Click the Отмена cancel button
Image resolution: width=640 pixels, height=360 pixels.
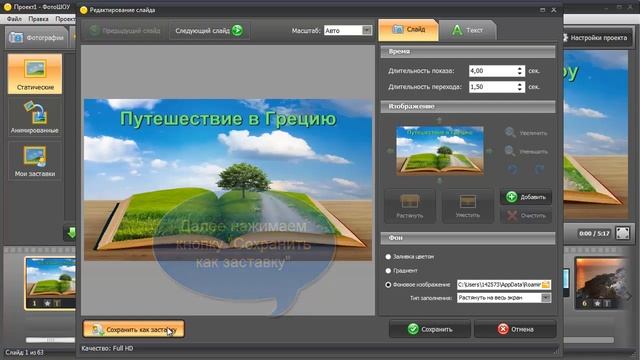coord(515,329)
